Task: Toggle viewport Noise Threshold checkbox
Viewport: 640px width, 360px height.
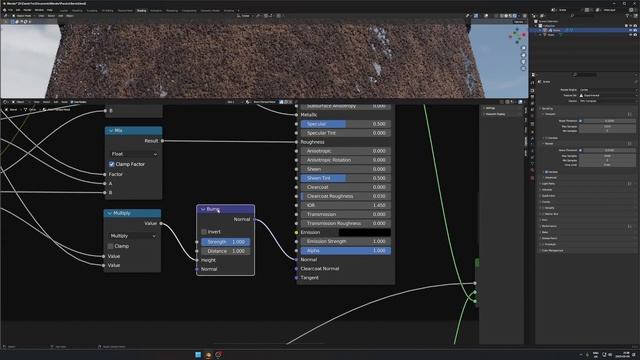Action: pyautogui.click(x=580, y=121)
